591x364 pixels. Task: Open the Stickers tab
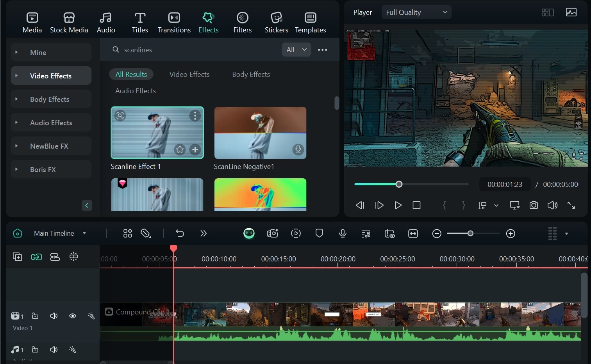coord(276,23)
